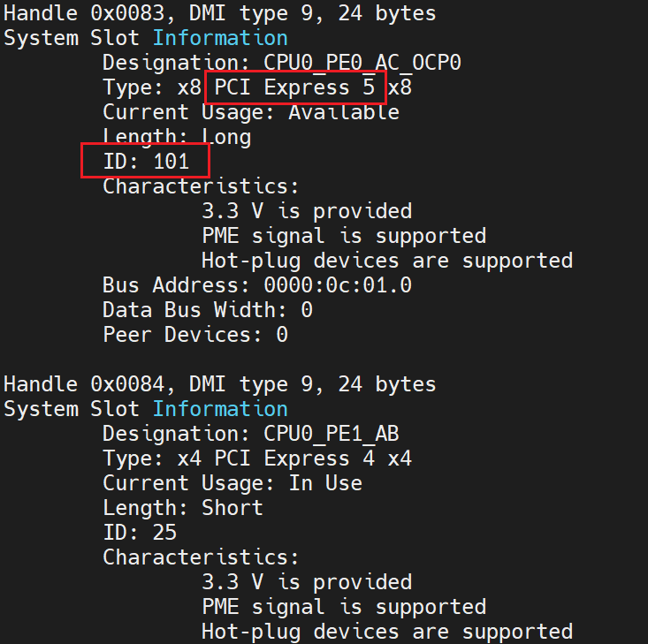This screenshot has width=648, height=644.
Task: Click 'Length: Long' text
Action: [177, 137]
